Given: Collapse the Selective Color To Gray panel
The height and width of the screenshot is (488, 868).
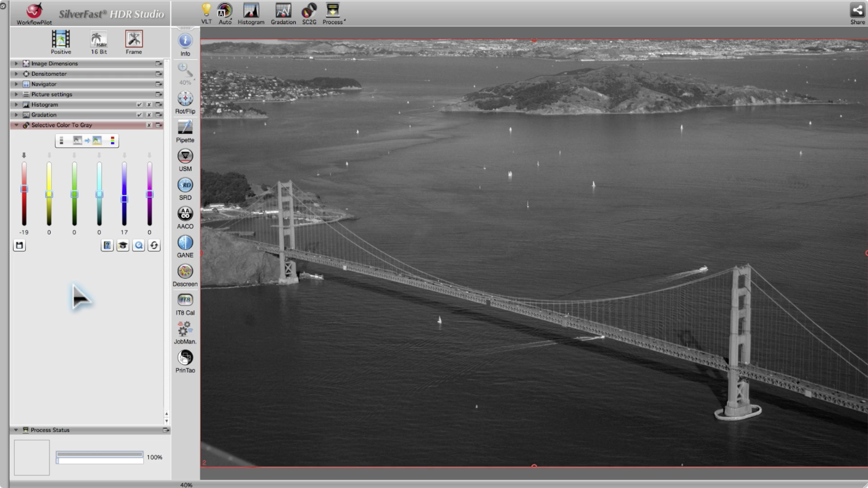Looking at the screenshot, I should (x=17, y=125).
